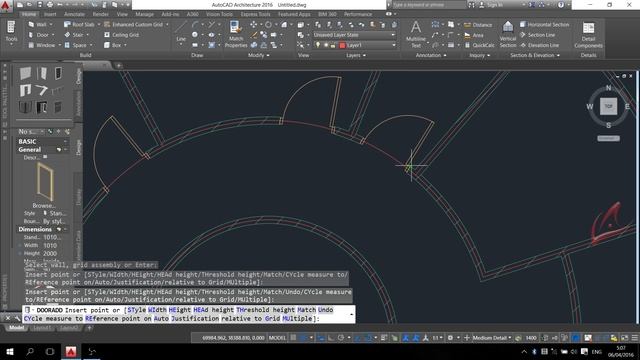Screen dimensions: 640x360
Task: Click the Tools palette button
Action: (x=11, y=32)
